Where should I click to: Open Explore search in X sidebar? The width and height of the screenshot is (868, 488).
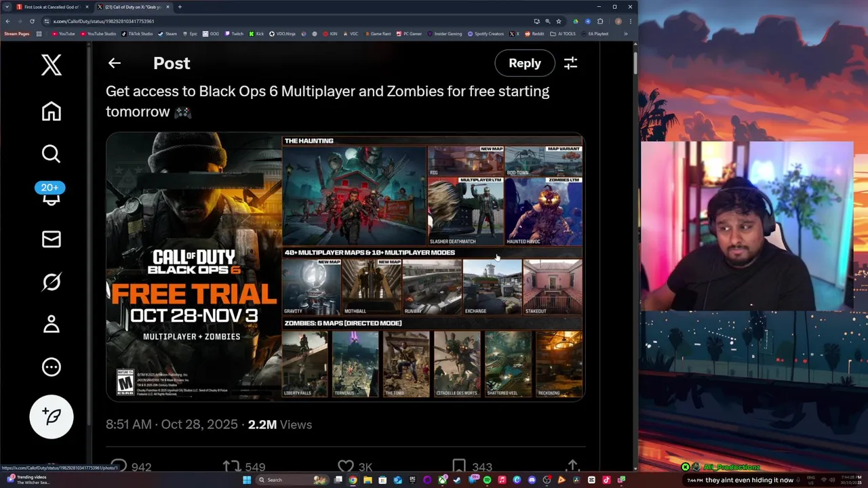click(x=52, y=154)
